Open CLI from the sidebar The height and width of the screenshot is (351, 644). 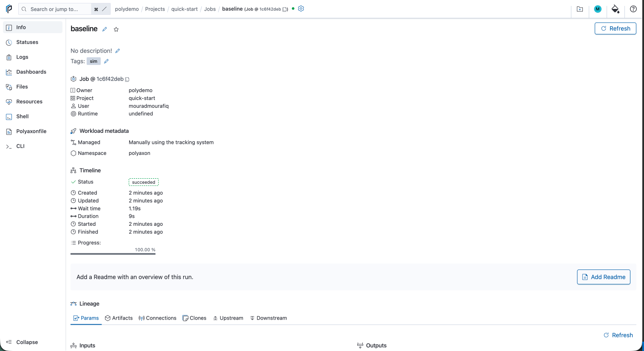coord(33,146)
